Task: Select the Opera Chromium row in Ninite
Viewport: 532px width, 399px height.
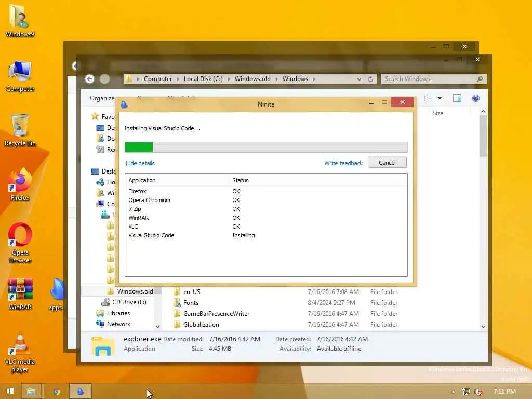Action: point(266,200)
